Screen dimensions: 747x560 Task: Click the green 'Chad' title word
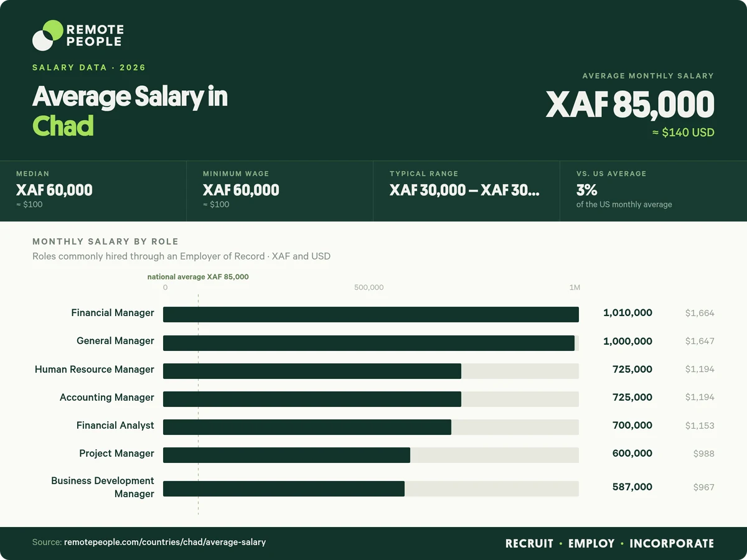pyautogui.click(x=63, y=126)
